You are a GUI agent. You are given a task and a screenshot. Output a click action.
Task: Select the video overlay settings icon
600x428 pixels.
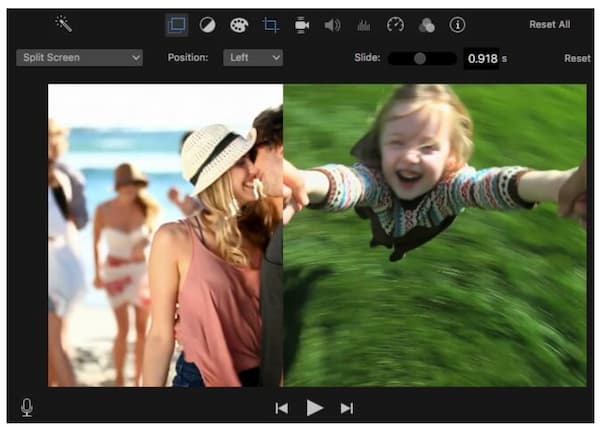pos(177,25)
